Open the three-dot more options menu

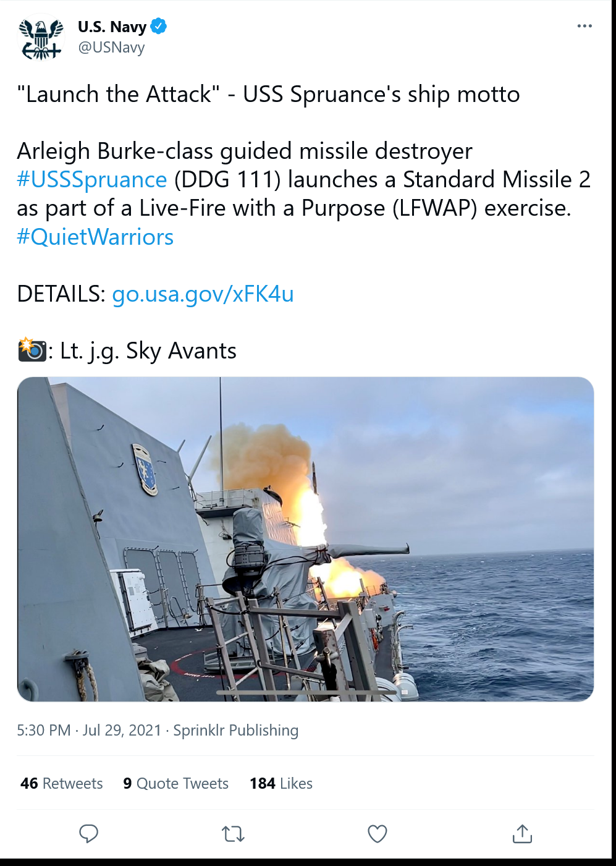584,26
